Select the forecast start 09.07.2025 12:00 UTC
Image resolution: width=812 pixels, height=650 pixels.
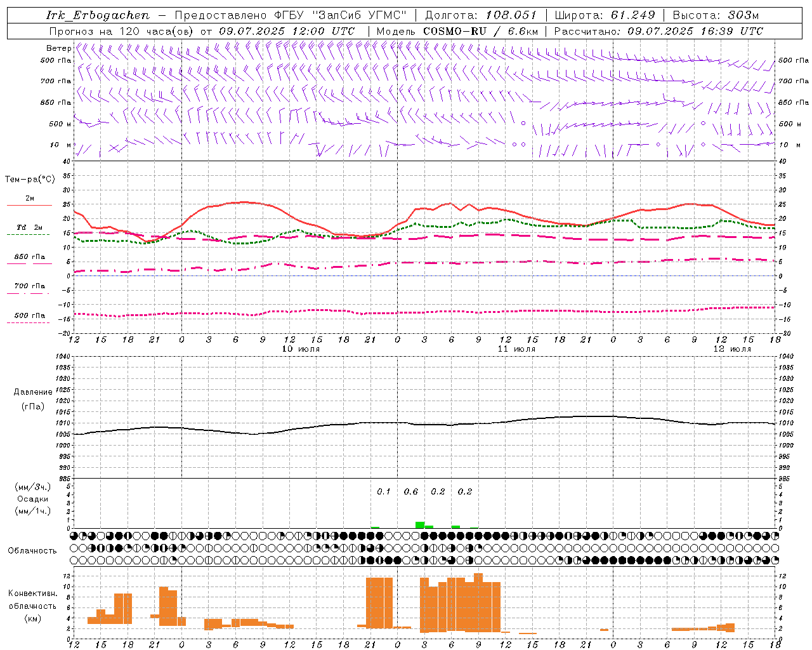pyautogui.click(x=287, y=31)
